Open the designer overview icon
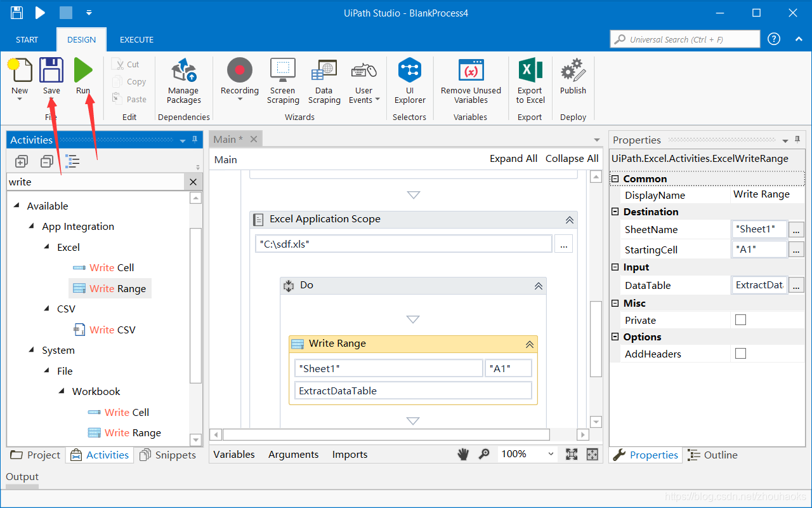 593,454
